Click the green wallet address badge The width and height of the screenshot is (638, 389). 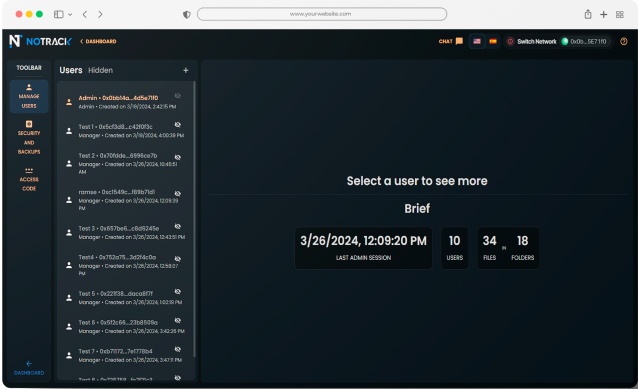click(x=584, y=41)
